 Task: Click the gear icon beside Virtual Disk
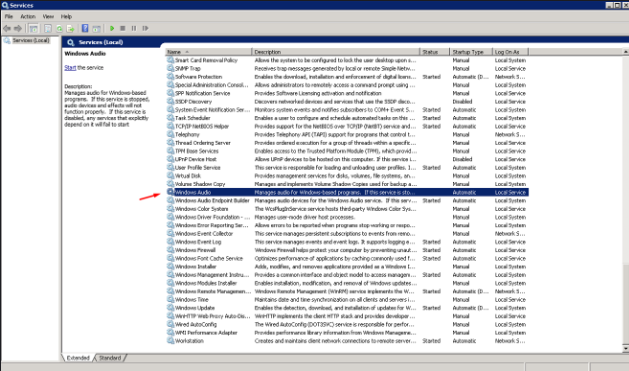170,176
